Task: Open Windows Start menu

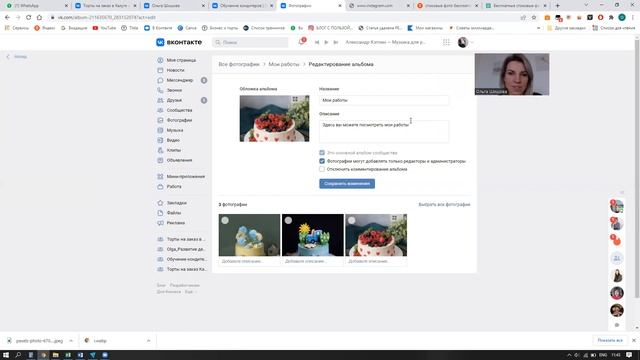Action: 6,355
